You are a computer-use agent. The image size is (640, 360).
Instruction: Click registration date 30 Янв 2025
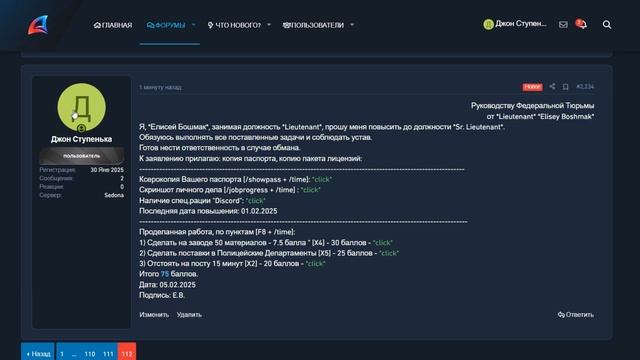pos(107,170)
